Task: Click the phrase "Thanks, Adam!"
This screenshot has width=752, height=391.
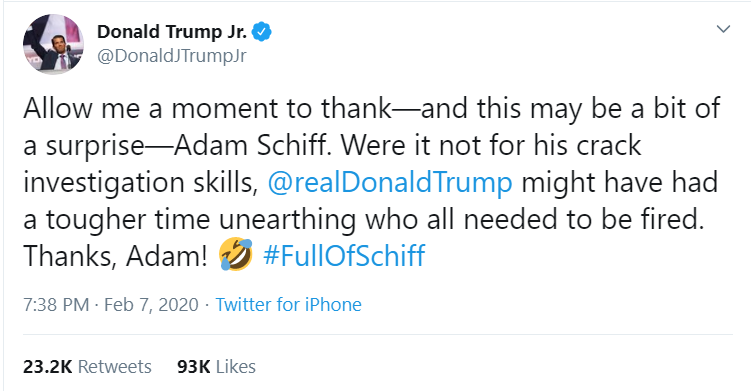Action: [115, 256]
